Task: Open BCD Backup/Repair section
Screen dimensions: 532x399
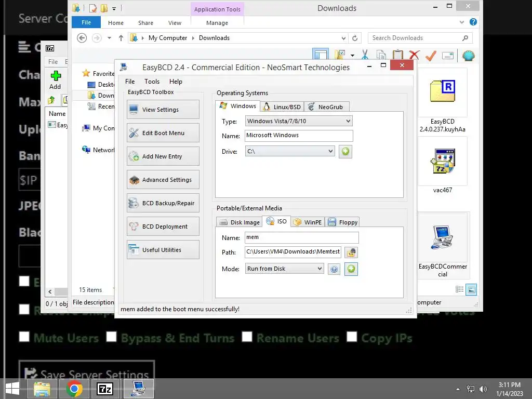Action: [163, 203]
